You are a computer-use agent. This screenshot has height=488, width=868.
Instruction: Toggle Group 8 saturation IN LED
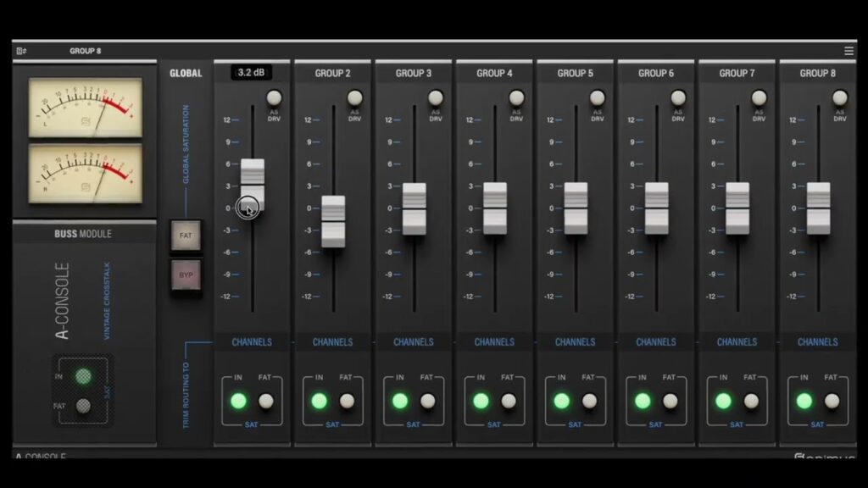(804, 401)
